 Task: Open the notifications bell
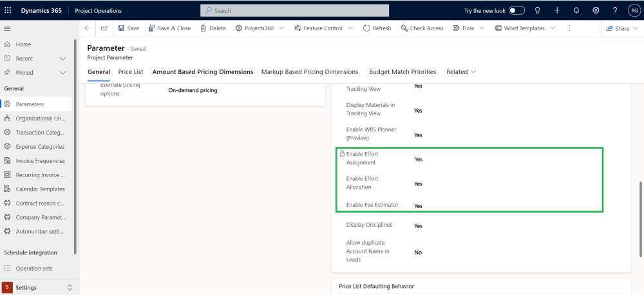click(576, 10)
